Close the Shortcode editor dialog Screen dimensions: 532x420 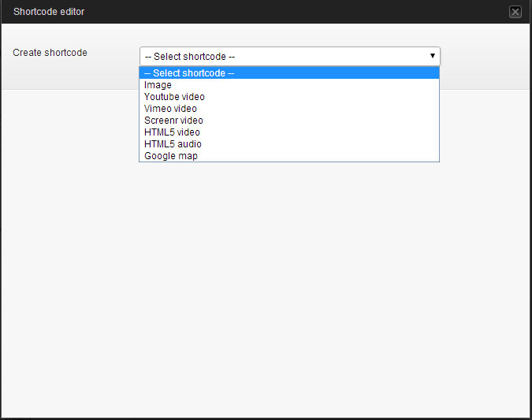pos(515,12)
